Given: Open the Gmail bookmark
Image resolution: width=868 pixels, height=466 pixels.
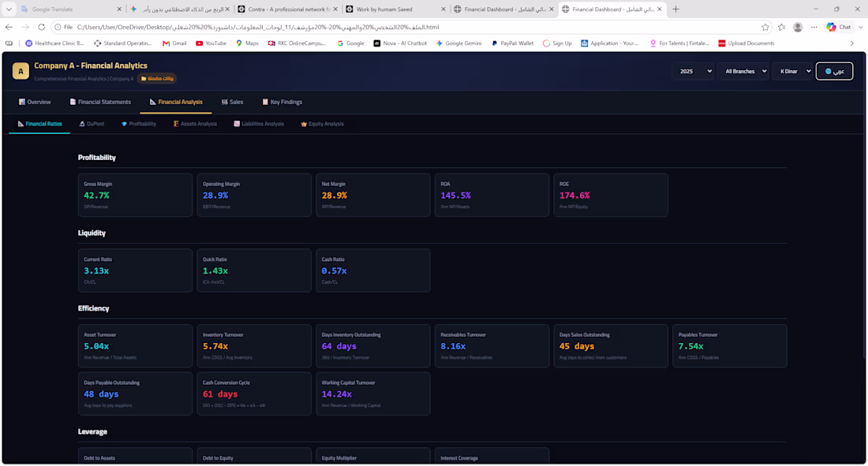Looking at the screenshot, I should (x=174, y=43).
